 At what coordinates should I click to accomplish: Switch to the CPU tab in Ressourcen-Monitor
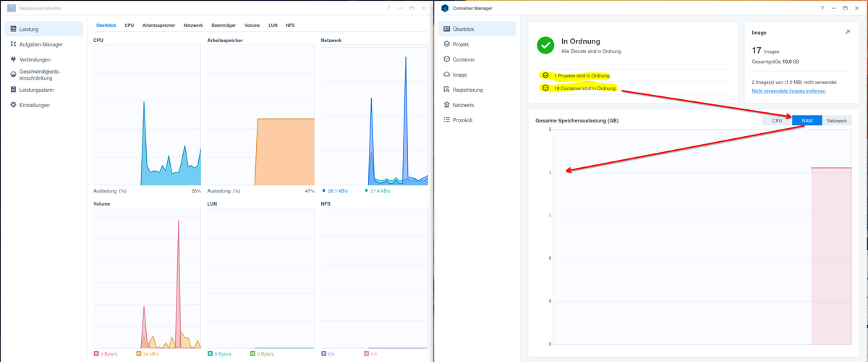pos(129,25)
